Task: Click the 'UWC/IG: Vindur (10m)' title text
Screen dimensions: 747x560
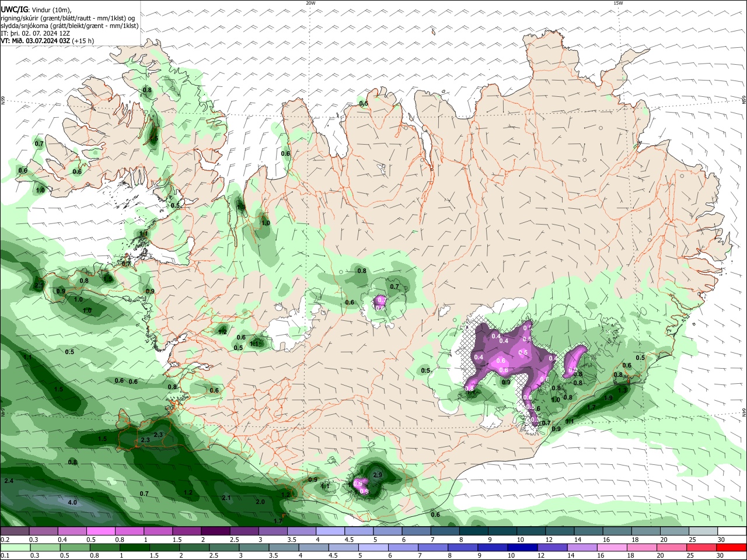Action: point(36,10)
